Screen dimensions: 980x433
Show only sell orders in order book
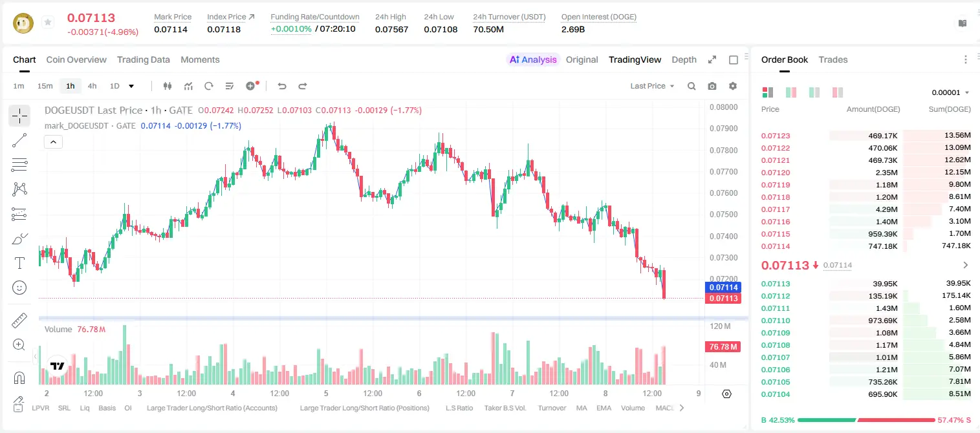tap(838, 92)
